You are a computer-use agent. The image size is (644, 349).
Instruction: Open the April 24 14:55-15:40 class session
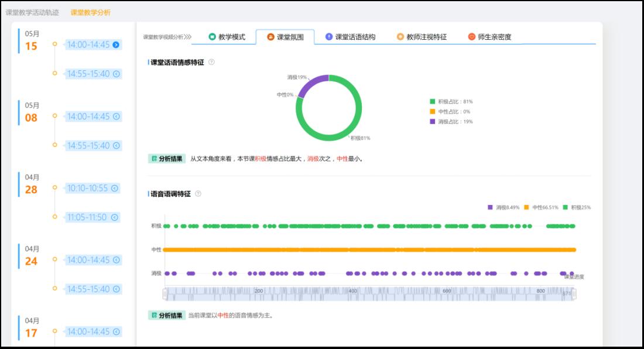[88, 289]
